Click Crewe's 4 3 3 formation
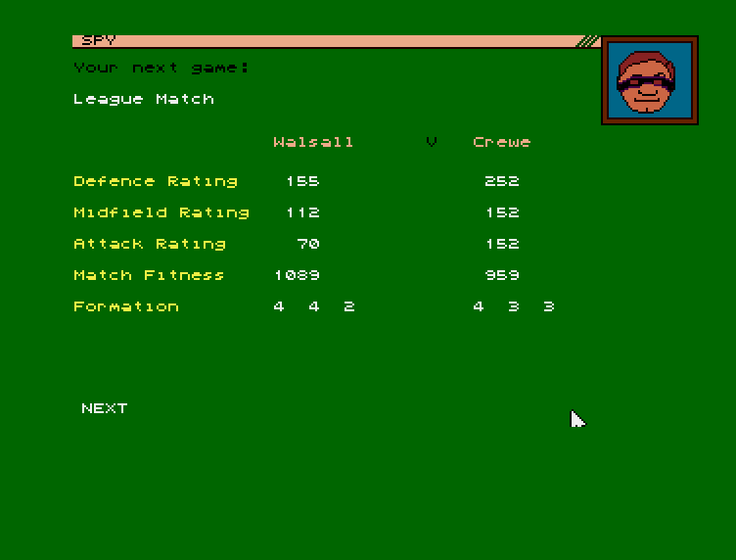The height and width of the screenshot is (560, 736). pyautogui.click(x=514, y=306)
